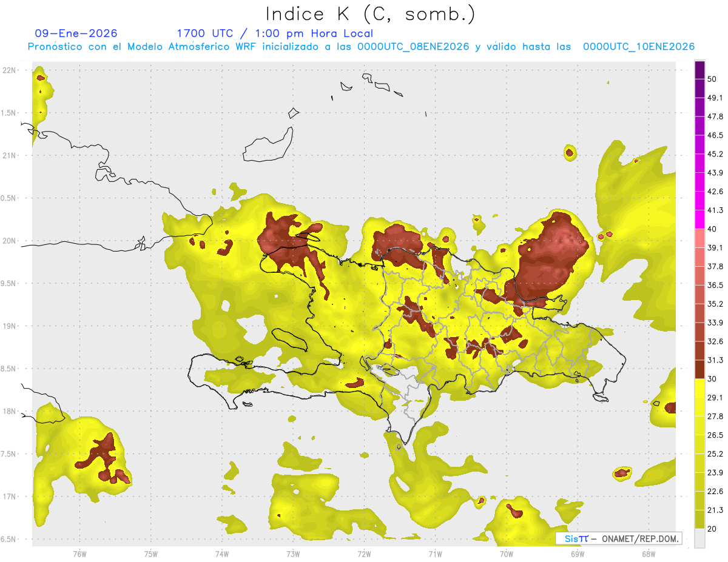Click the 47.8 legend label

[715, 116]
